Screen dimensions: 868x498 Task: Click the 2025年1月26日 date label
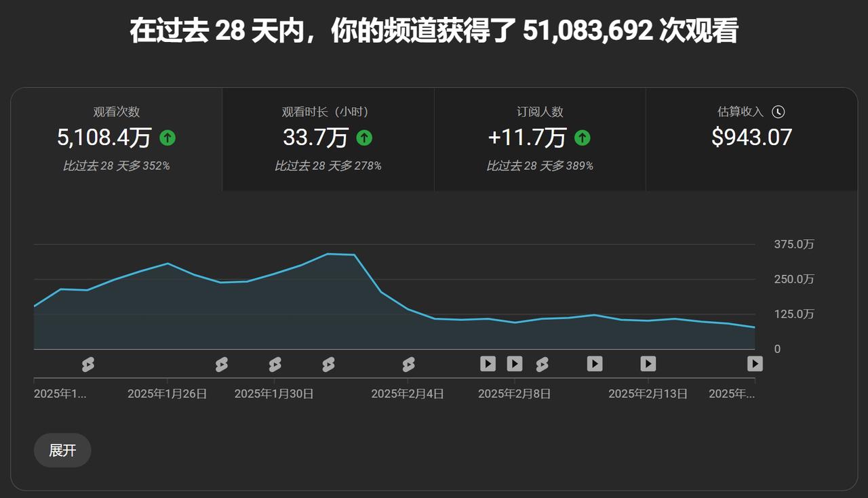click(167, 394)
